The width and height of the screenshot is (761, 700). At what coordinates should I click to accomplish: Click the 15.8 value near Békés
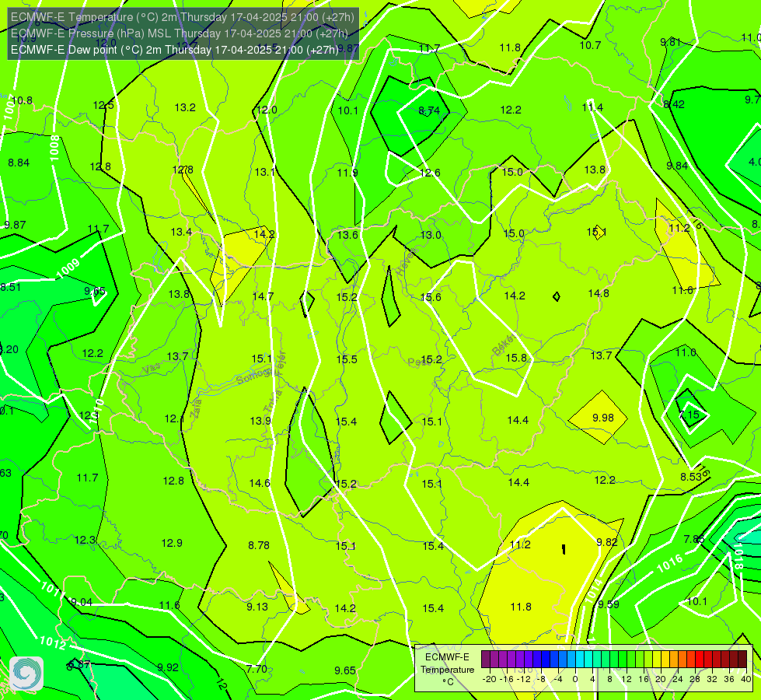click(516, 358)
